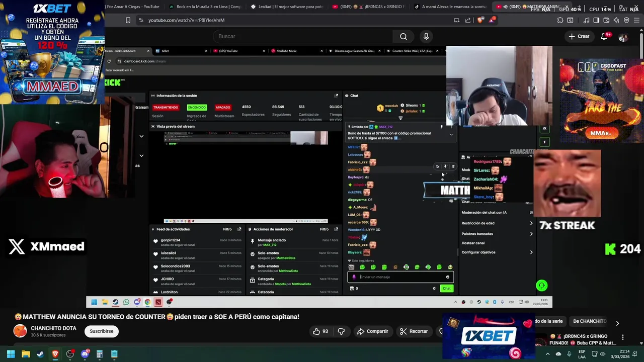This screenshot has width=644, height=362.
Task: Click the Buscar search field
Action: pos(303,36)
